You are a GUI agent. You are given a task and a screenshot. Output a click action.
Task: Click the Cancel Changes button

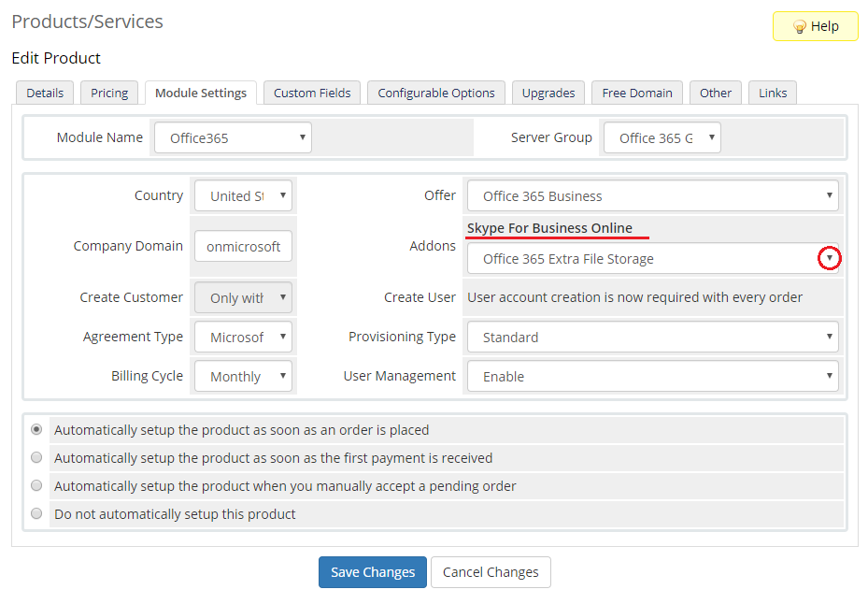pos(491,572)
